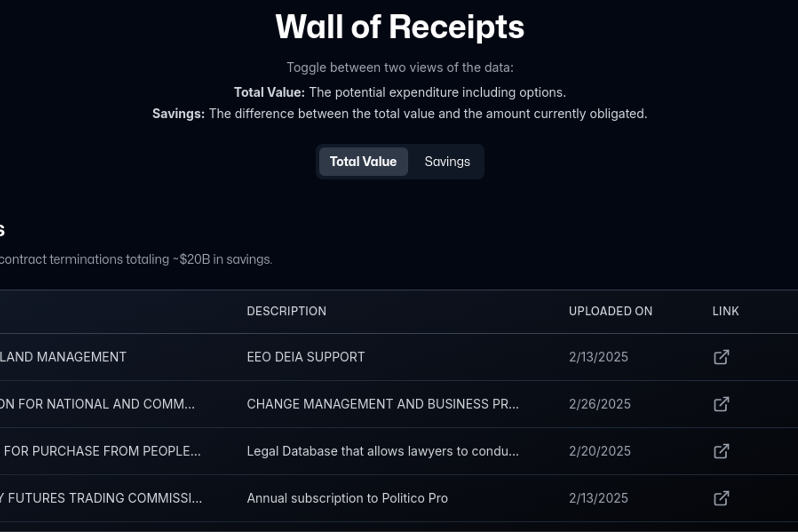Select the Savings tab in the switcher
798x532 pixels.
(x=446, y=162)
